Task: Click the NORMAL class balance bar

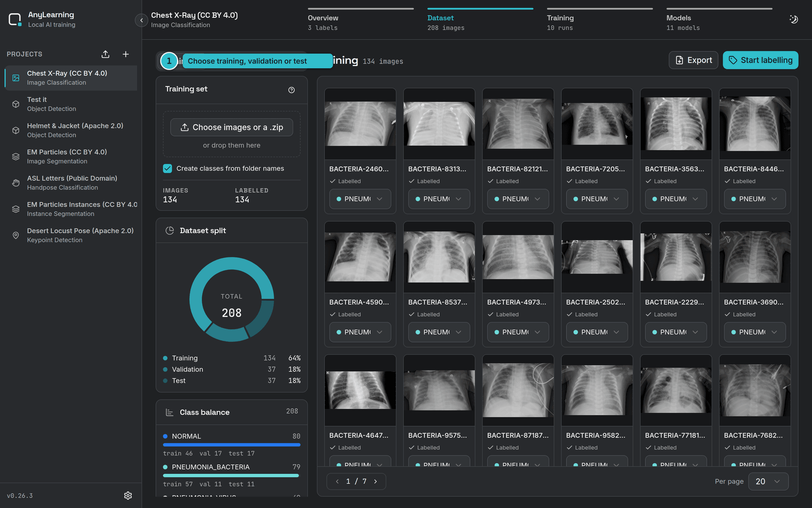Action: (231, 444)
